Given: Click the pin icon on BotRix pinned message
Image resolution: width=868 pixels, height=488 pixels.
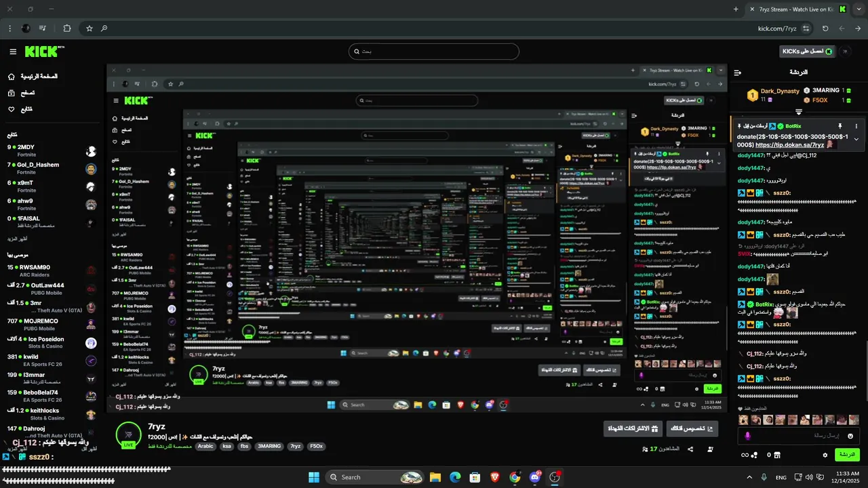Looking at the screenshot, I should pyautogui.click(x=840, y=126).
